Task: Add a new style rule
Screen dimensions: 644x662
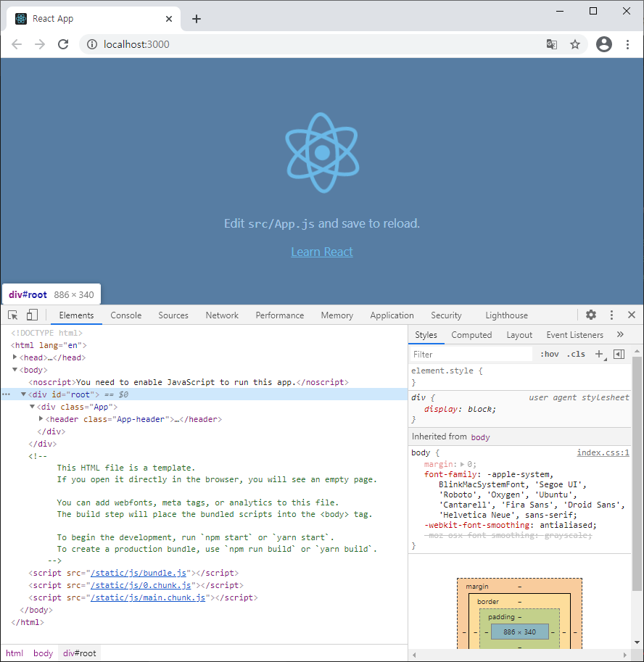Action: point(600,355)
